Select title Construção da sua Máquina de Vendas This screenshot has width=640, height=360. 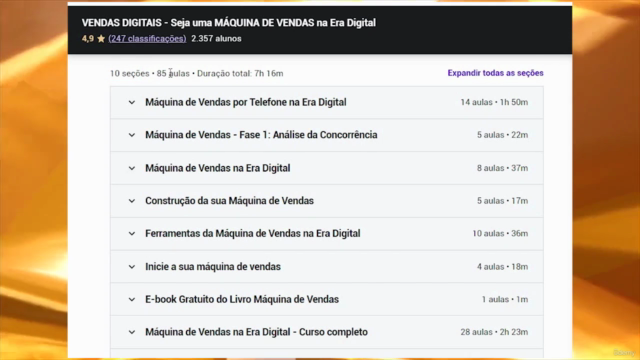(x=229, y=200)
